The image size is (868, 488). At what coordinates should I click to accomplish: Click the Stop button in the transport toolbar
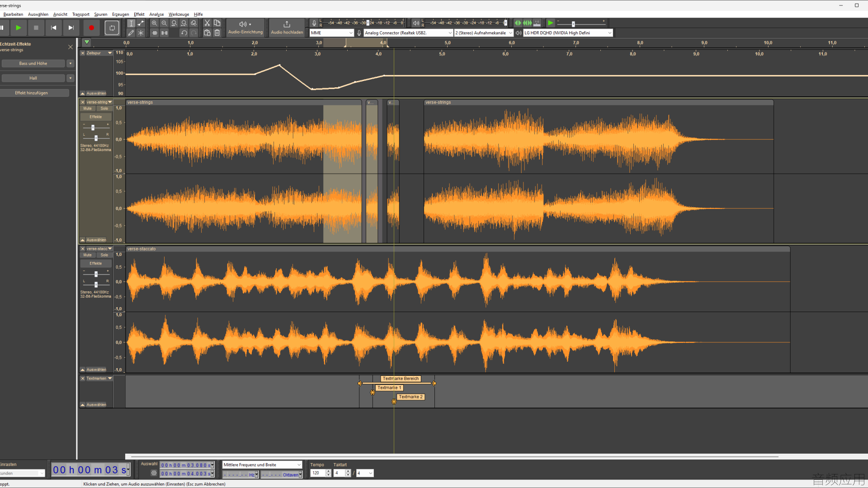[x=36, y=28]
